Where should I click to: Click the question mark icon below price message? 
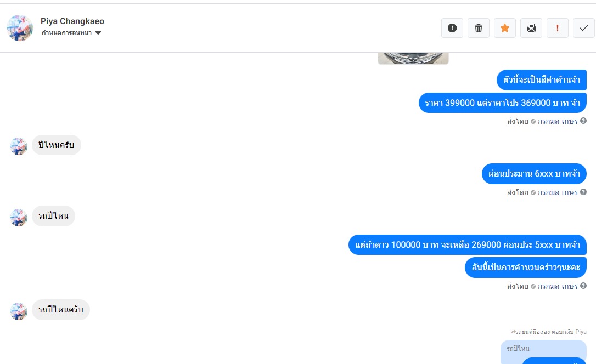583,121
